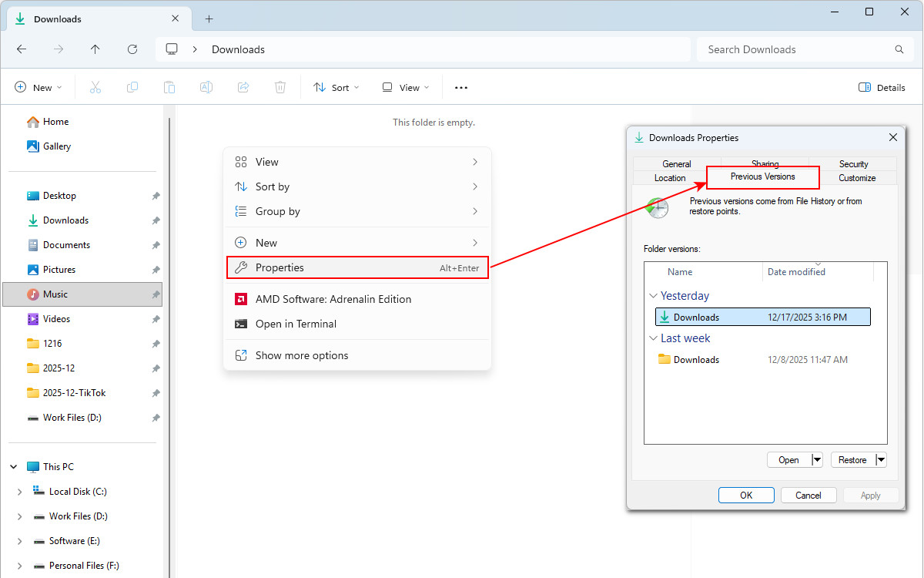Click Cancel in Downloads Properties dialog
924x578 pixels.
808,496
